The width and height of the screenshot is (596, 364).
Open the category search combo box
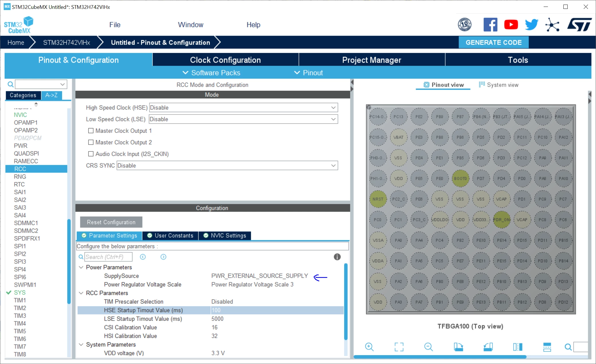point(41,84)
